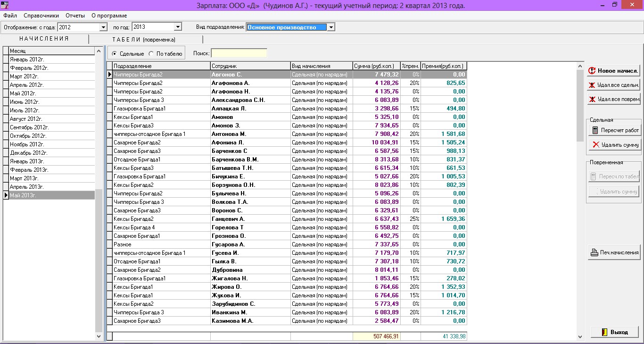Click the app icon in the title bar
Screen dimensions: 644x344
pos(6,5)
